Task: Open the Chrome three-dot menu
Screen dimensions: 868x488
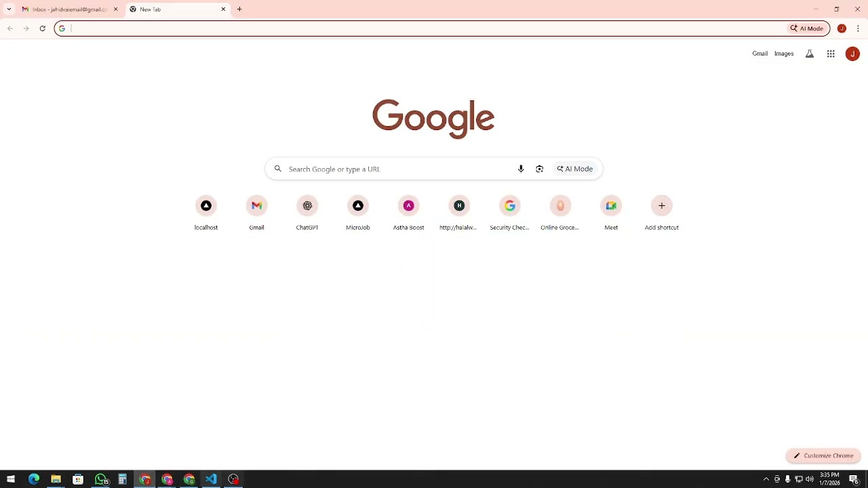Action: [x=858, y=28]
